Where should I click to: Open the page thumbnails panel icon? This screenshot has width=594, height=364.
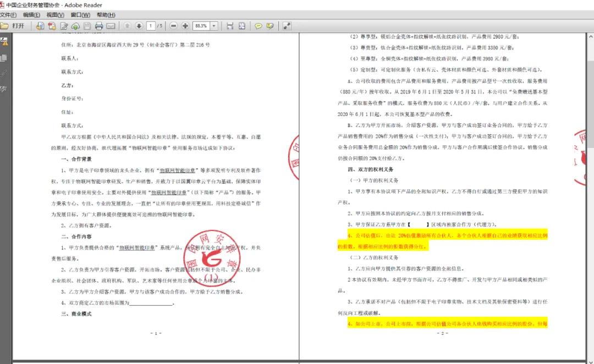click(x=4, y=58)
